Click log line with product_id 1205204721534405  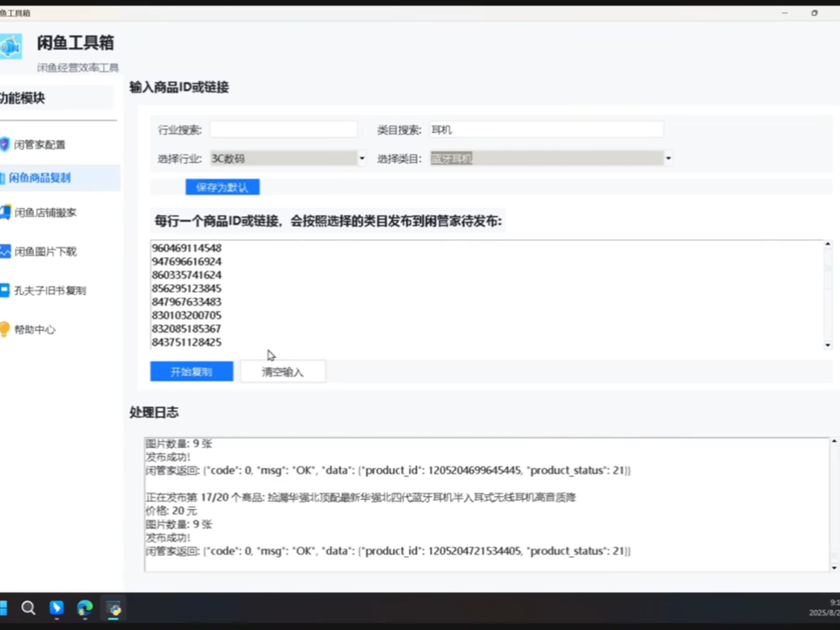[388, 551]
